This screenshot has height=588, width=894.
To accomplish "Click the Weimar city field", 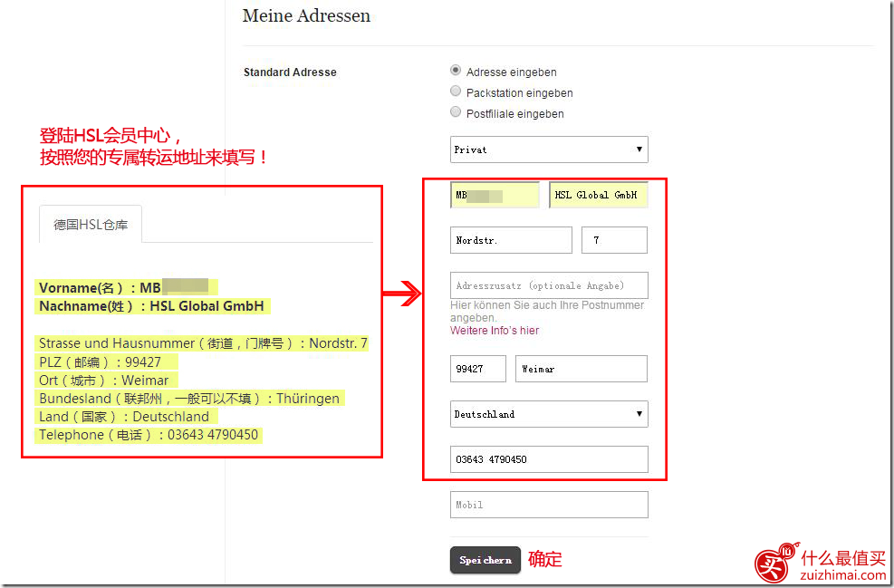I will pyautogui.click(x=582, y=369).
